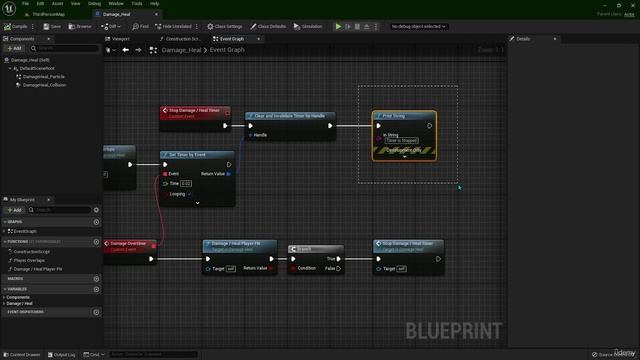The height and width of the screenshot is (360, 640).
Task: Open Compile options three-dot menu
Action: (33, 27)
